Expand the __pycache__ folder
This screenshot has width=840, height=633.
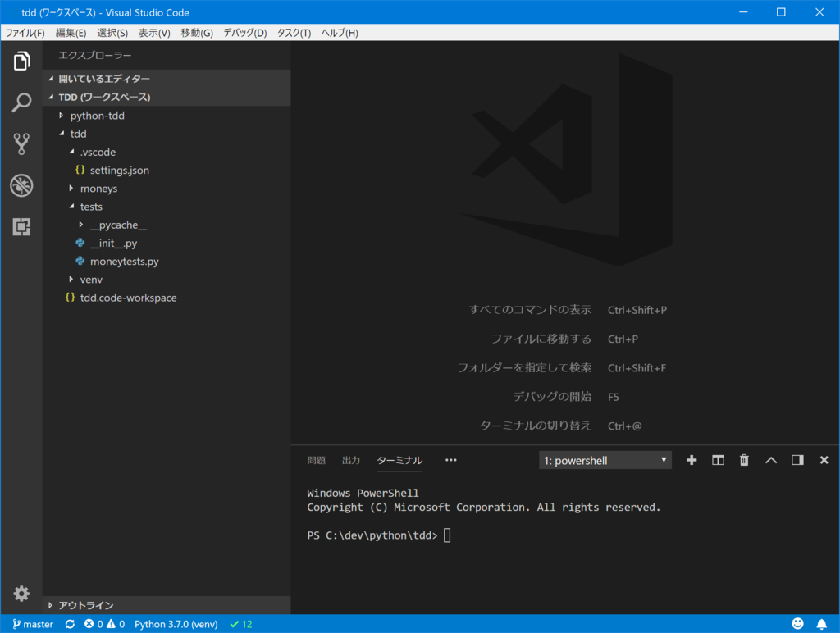point(166,225)
